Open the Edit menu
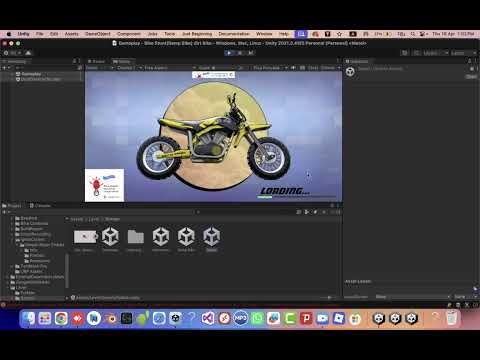Screen dimensions: 480x360 click(54, 34)
